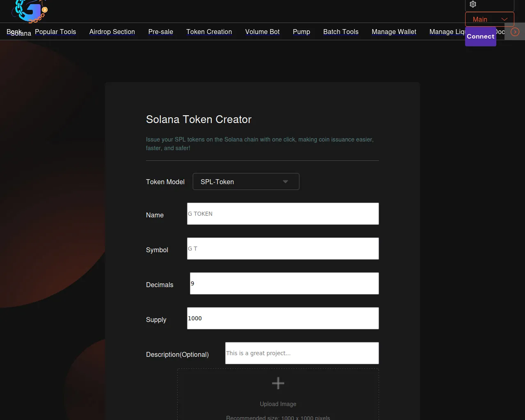The image size is (525, 420).
Task: Select the Pump menu item
Action: (x=301, y=32)
